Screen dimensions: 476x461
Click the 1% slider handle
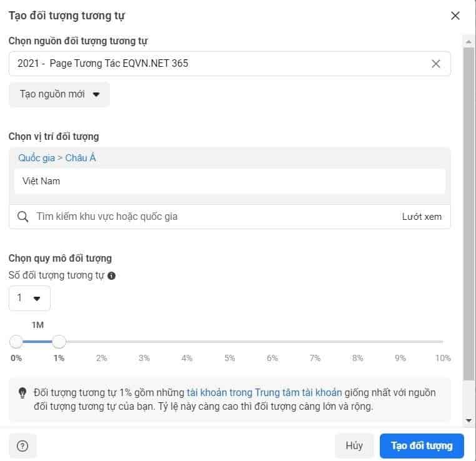(59, 342)
